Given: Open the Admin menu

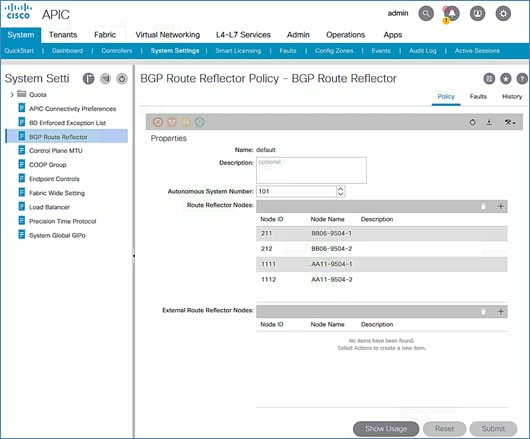Looking at the screenshot, I should point(298,35).
